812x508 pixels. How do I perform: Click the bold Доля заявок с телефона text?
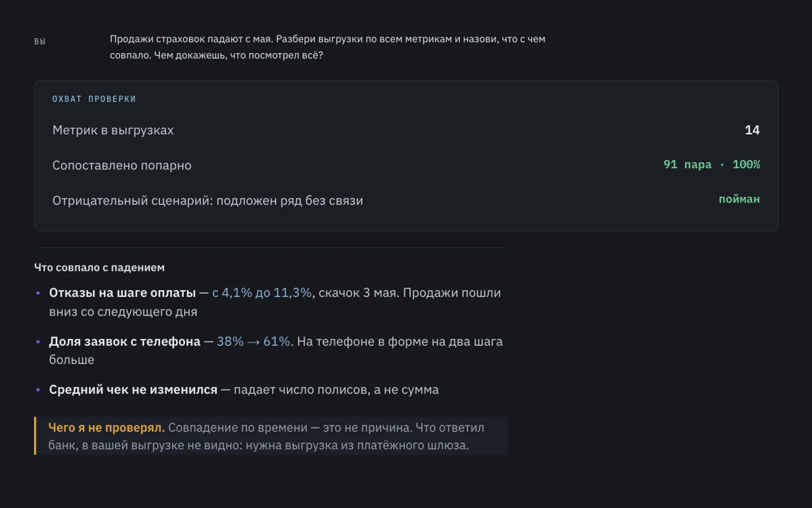[x=125, y=341]
